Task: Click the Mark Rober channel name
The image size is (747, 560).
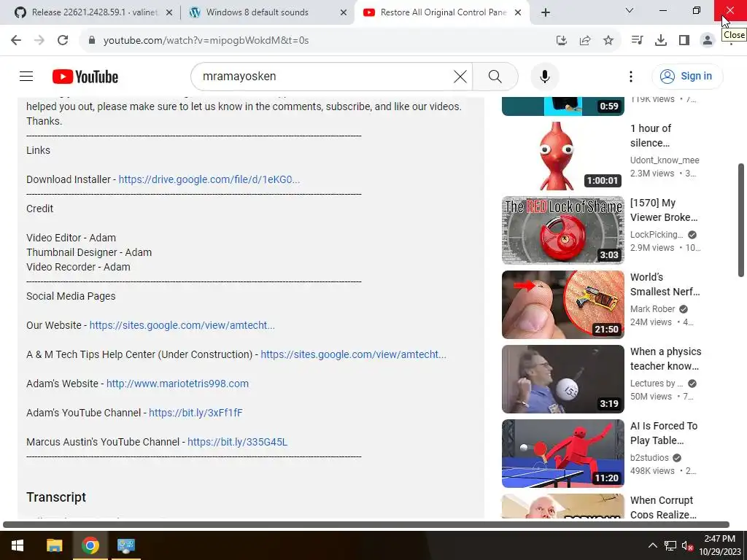Action: [652, 309]
